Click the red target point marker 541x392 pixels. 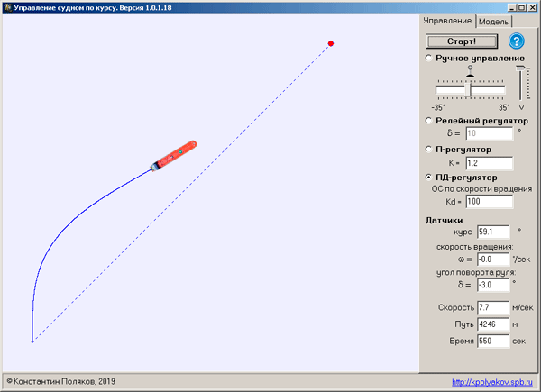331,43
